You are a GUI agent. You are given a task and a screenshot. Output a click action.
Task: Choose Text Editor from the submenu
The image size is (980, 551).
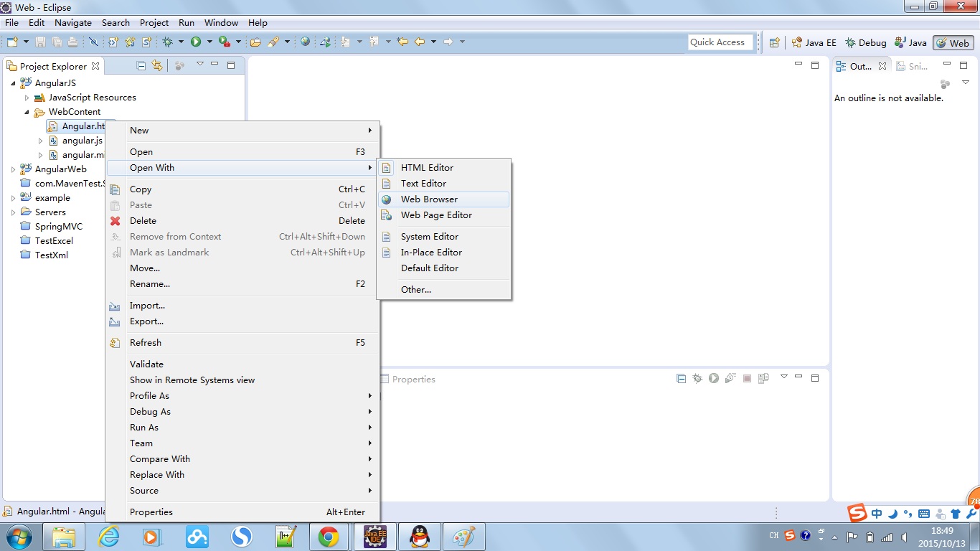coord(444,184)
